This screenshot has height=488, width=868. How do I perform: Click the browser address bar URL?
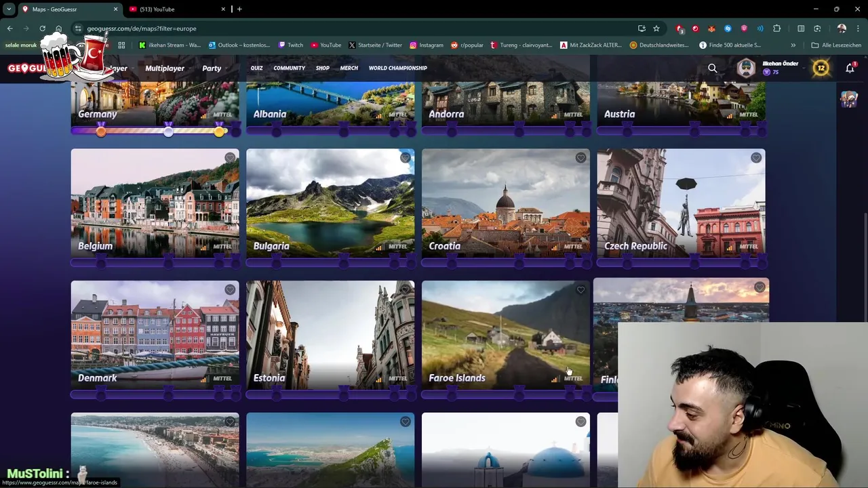click(142, 28)
